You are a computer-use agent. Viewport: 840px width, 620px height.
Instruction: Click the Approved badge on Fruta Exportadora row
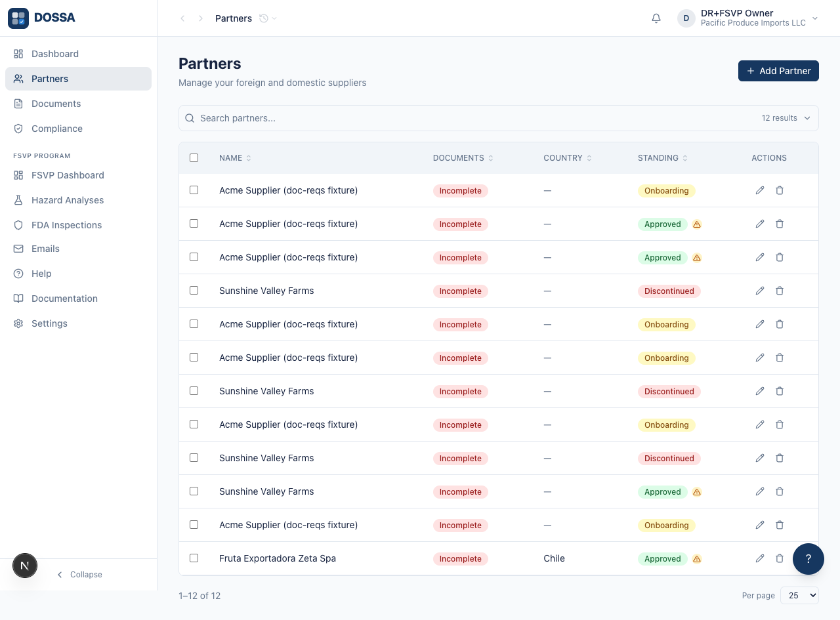(x=663, y=559)
